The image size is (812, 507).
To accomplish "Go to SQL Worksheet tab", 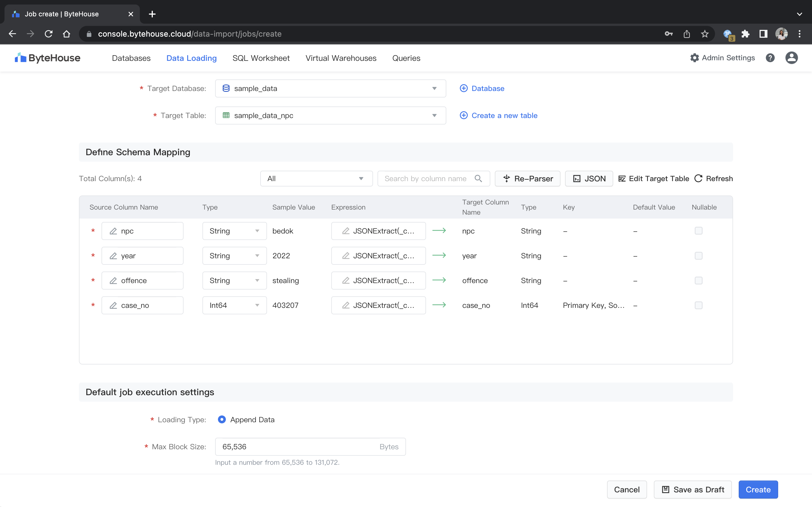I will [261, 58].
